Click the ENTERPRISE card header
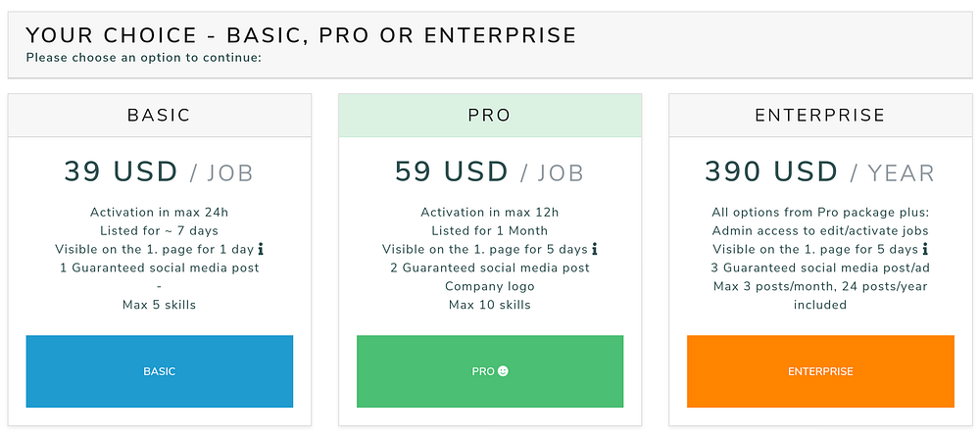The height and width of the screenshot is (437, 980). (x=820, y=115)
